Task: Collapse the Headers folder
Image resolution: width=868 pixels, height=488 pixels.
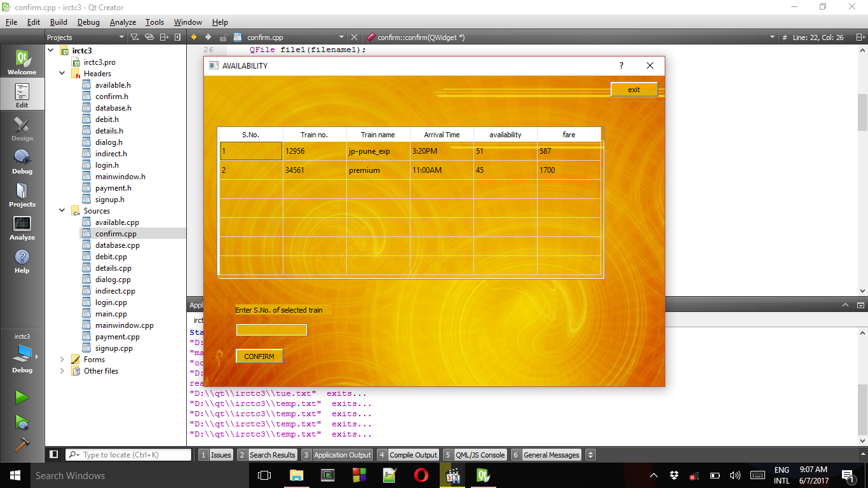Action: coord(62,74)
